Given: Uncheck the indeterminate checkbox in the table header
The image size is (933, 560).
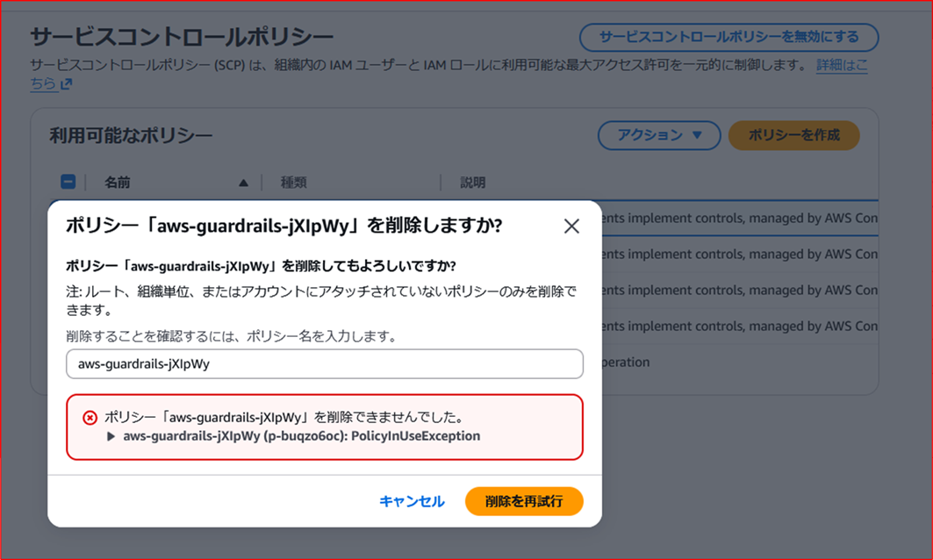Looking at the screenshot, I should [x=68, y=181].
